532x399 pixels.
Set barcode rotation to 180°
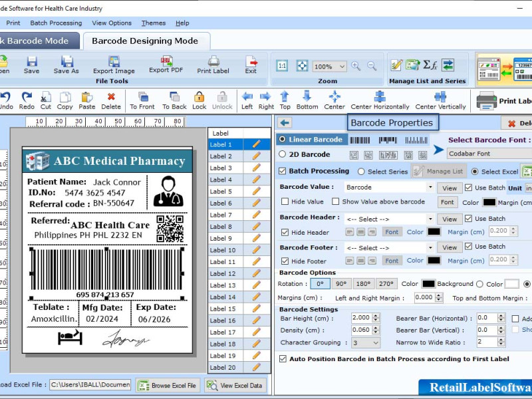[x=363, y=284]
